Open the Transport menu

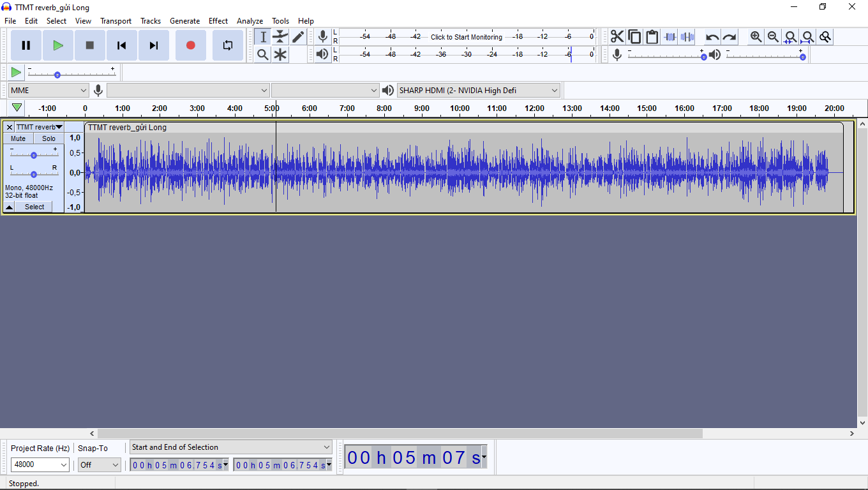116,21
